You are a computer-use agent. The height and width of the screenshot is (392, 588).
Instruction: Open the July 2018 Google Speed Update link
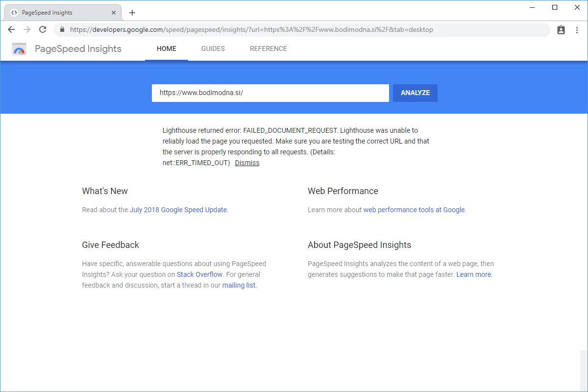pos(178,210)
